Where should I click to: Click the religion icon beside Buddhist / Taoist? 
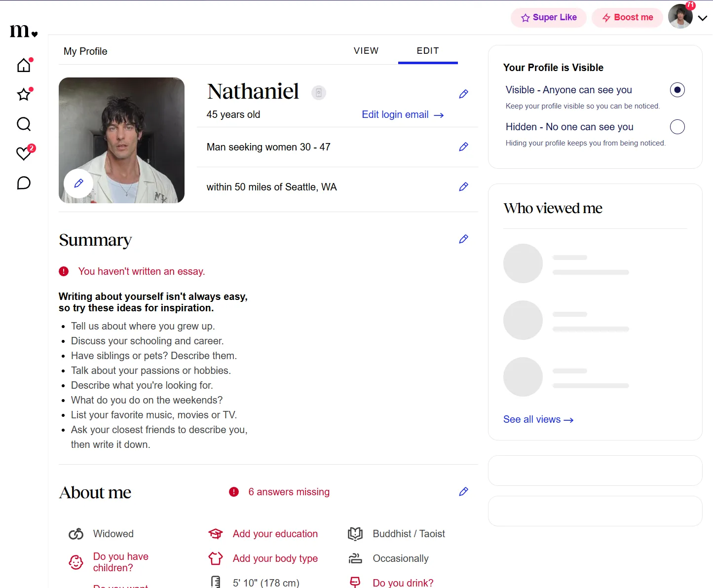[x=355, y=534]
